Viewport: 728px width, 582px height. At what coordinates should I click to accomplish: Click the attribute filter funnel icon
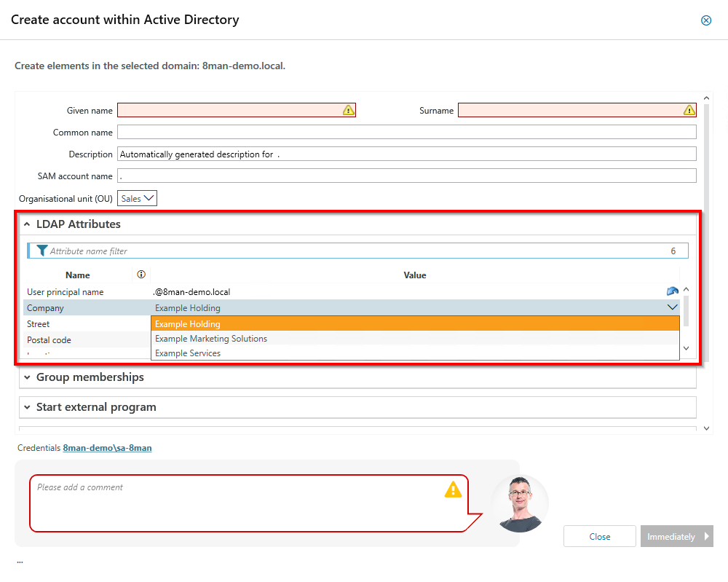point(41,251)
